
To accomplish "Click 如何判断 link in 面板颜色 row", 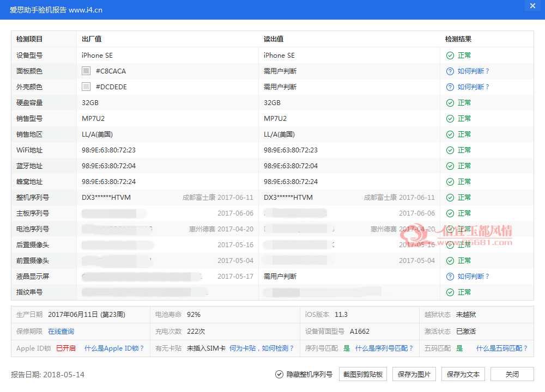I will [474, 71].
